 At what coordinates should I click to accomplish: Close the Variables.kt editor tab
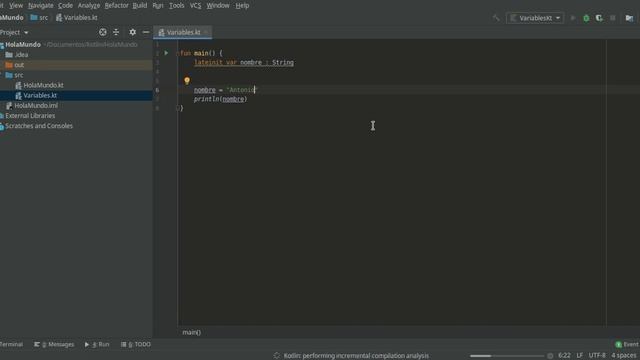point(206,32)
